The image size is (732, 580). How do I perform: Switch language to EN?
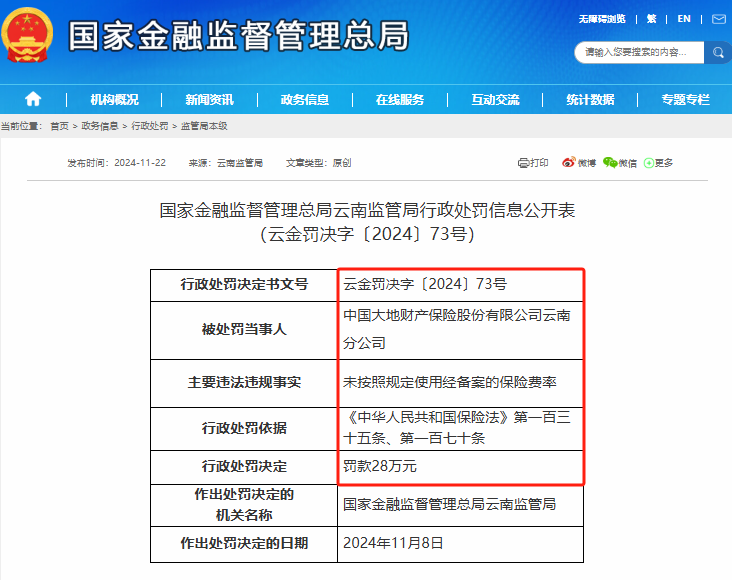pyautogui.click(x=684, y=19)
